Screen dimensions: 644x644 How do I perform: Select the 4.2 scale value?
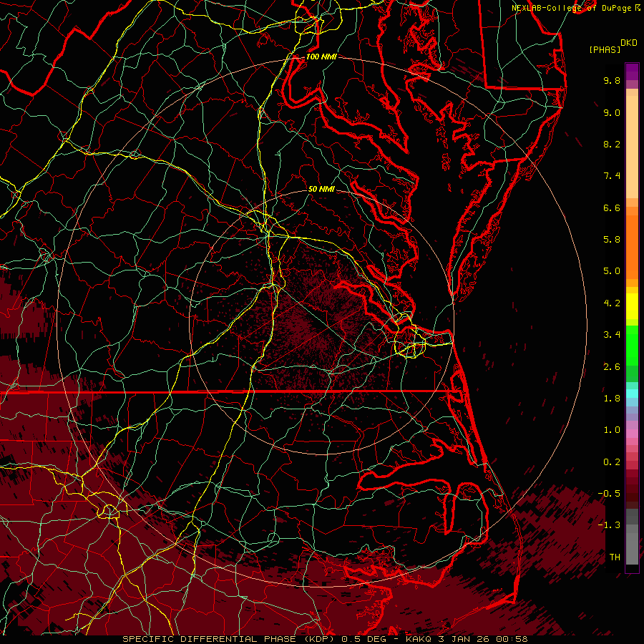pyautogui.click(x=612, y=303)
